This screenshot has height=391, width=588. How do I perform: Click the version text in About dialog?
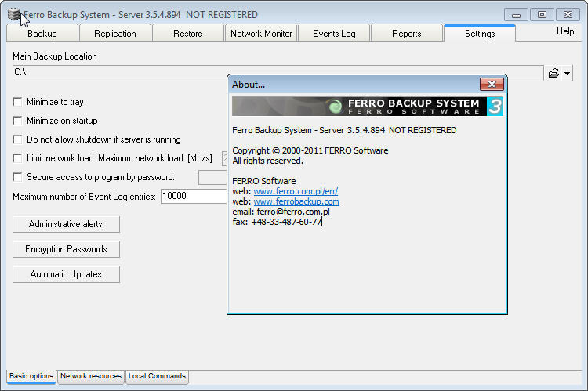point(344,130)
